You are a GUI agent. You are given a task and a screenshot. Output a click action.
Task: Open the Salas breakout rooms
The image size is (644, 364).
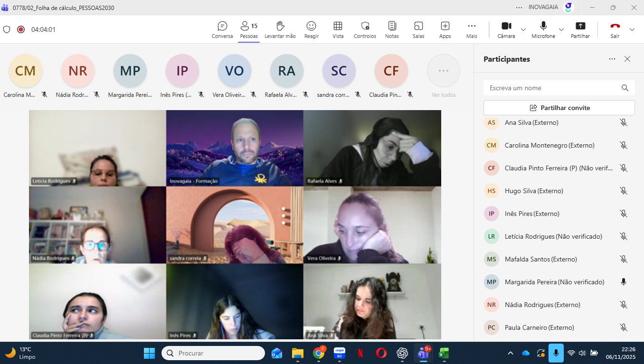tap(418, 29)
